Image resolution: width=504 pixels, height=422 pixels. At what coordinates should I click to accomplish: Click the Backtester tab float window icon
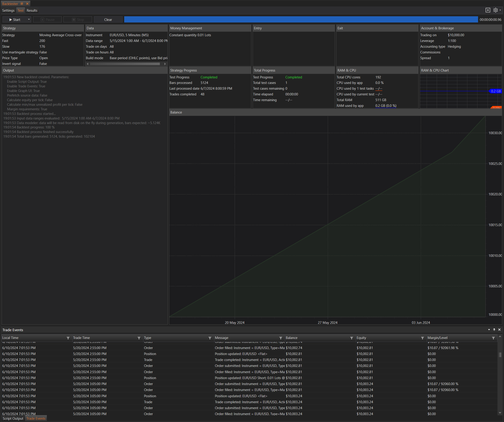[x=22, y=4]
